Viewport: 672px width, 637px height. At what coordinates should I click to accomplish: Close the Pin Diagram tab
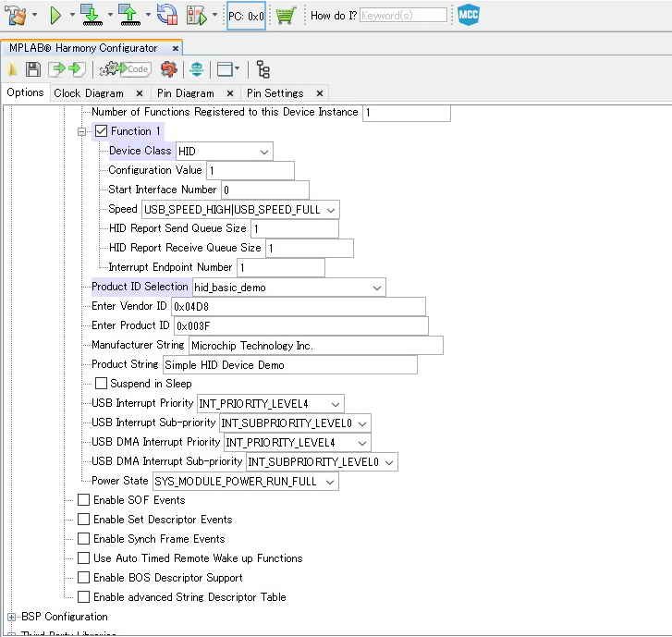click(x=230, y=93)
